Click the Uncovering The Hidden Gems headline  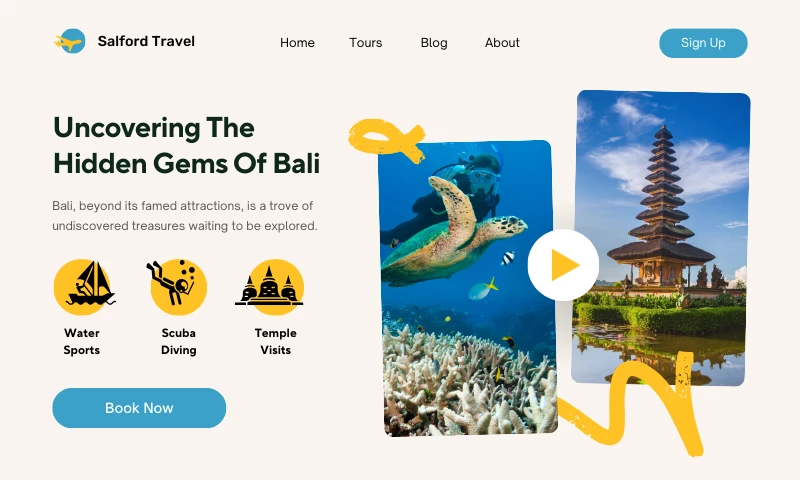click(187, 145)
